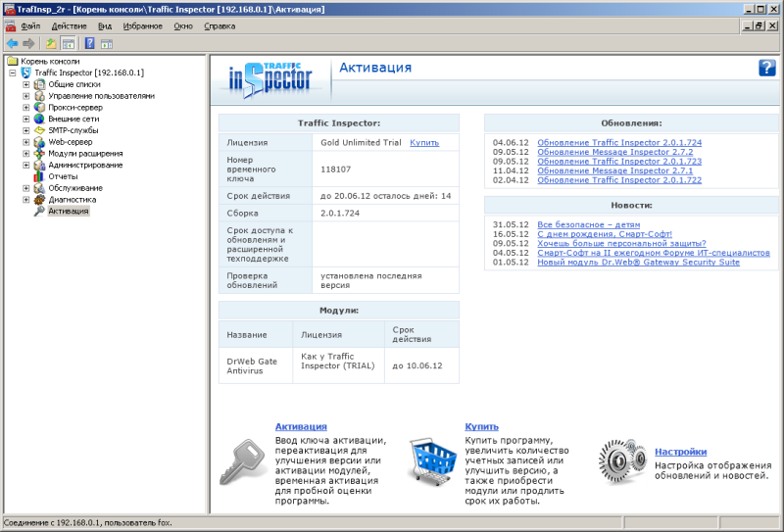Open news link Все безопасное – детям

pyautogui.click(x=589, y=224)
